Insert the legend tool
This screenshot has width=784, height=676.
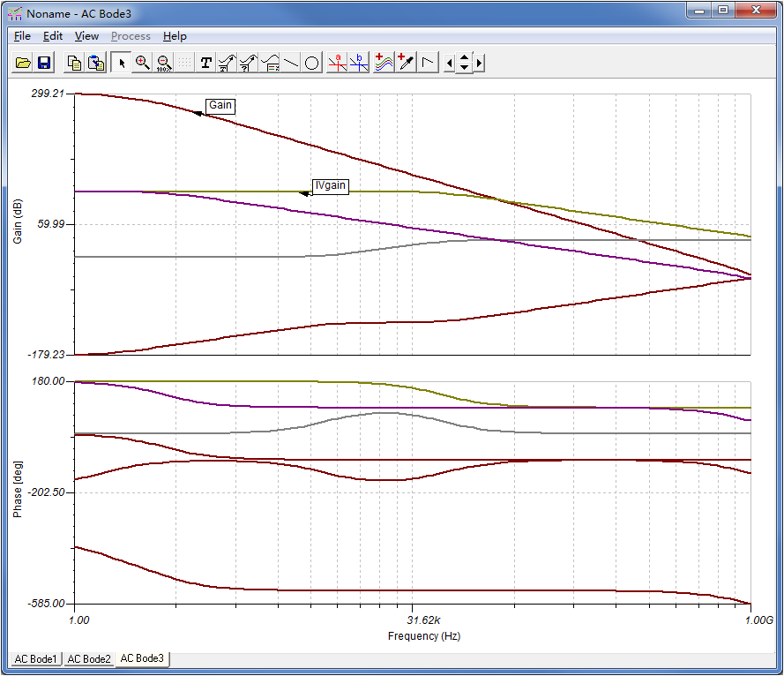(270, 63)
